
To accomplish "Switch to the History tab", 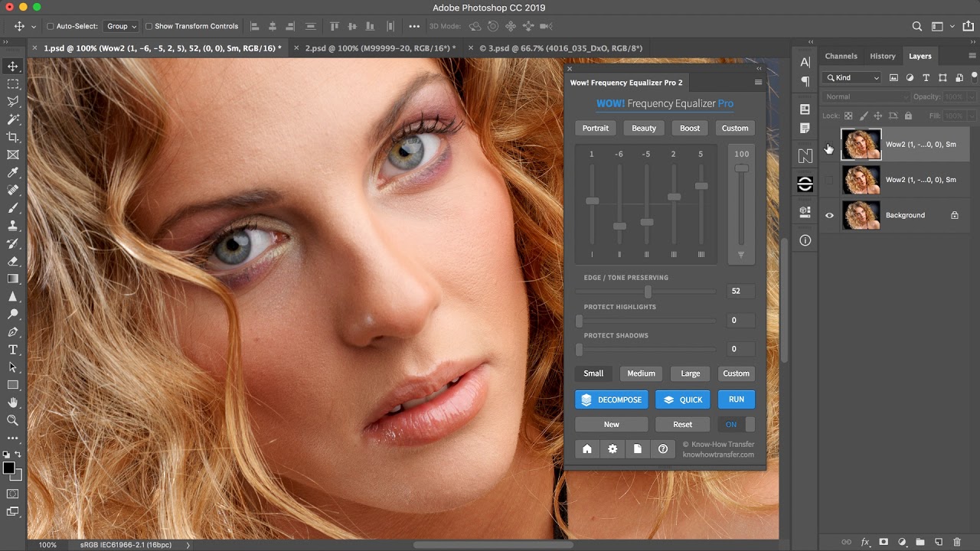I will [x=882, y=56].
